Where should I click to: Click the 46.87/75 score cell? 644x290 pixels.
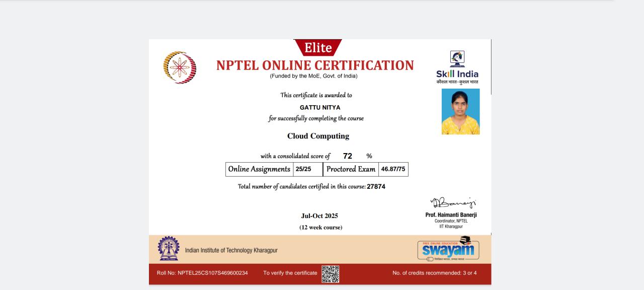click(x=393, y=169)
